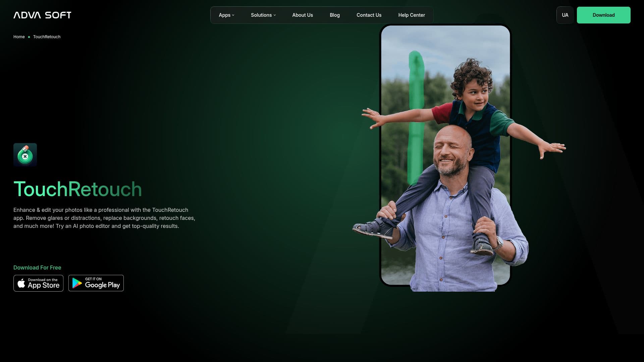Open the About Us page
This screenshot has height=362, width=644.
(303, 15)
